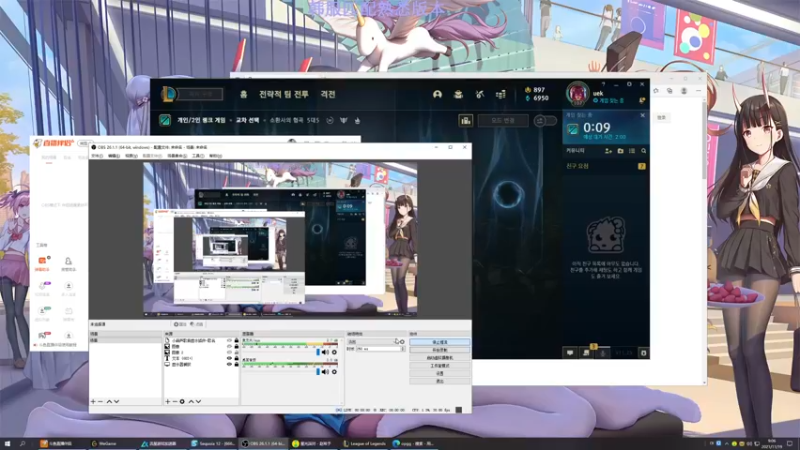Click the orange live-stream tool icon in left app
Image resolution: width=800 pixels, height=450 pixels.
click(42, 261)
